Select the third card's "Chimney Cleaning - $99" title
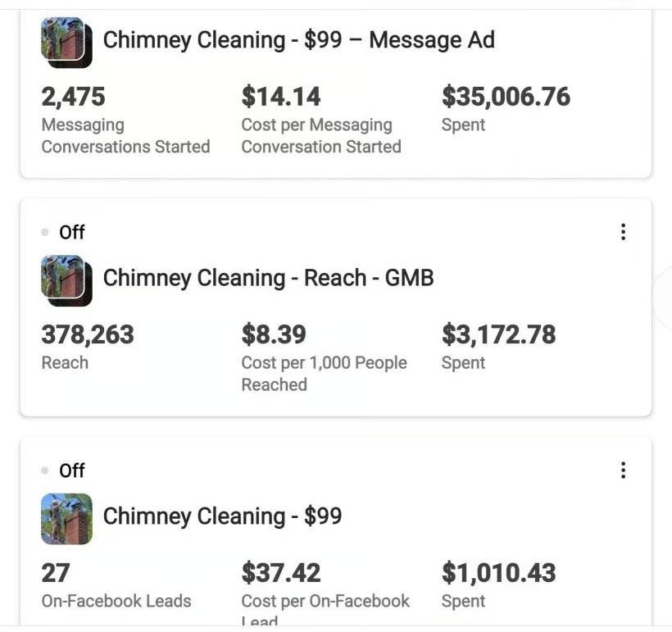 (x=222, y=516)
